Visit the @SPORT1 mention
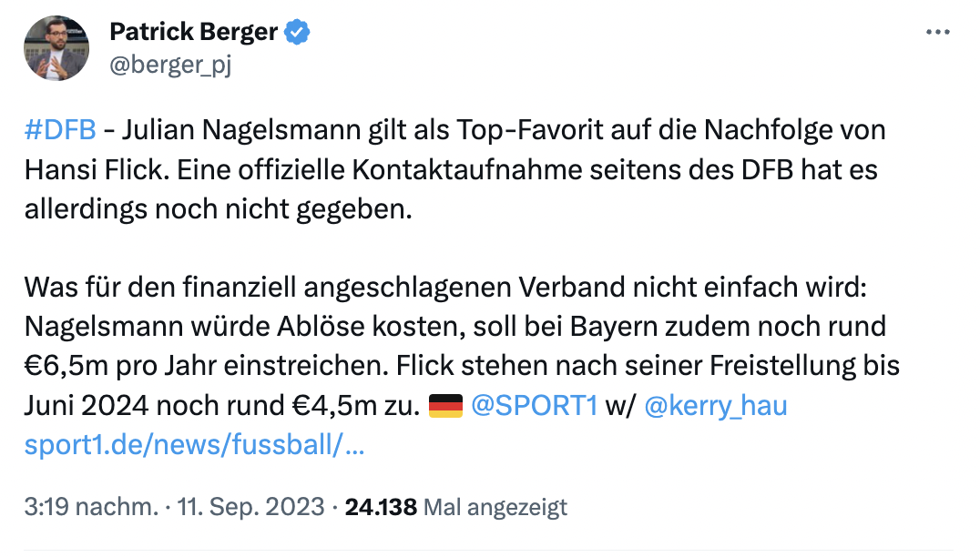The width and height of the screenshot is (980, 557). [534, 407]
